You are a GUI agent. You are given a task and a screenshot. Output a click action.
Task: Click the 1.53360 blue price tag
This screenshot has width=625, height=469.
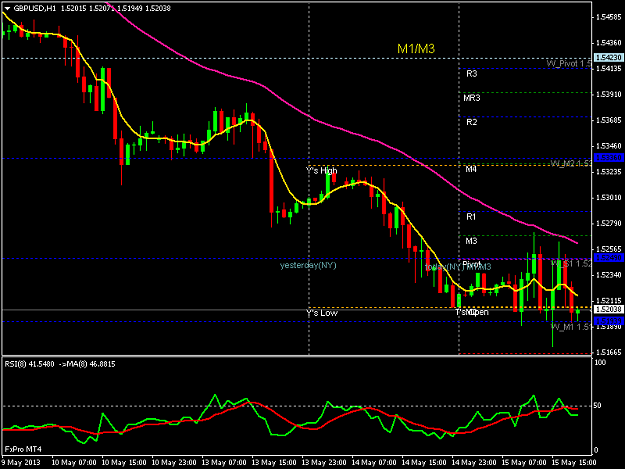click(x=608, y=158)
